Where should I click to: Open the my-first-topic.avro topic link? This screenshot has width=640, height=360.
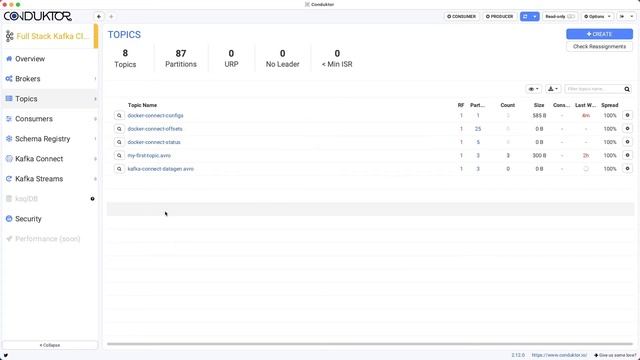click(149, 156)
